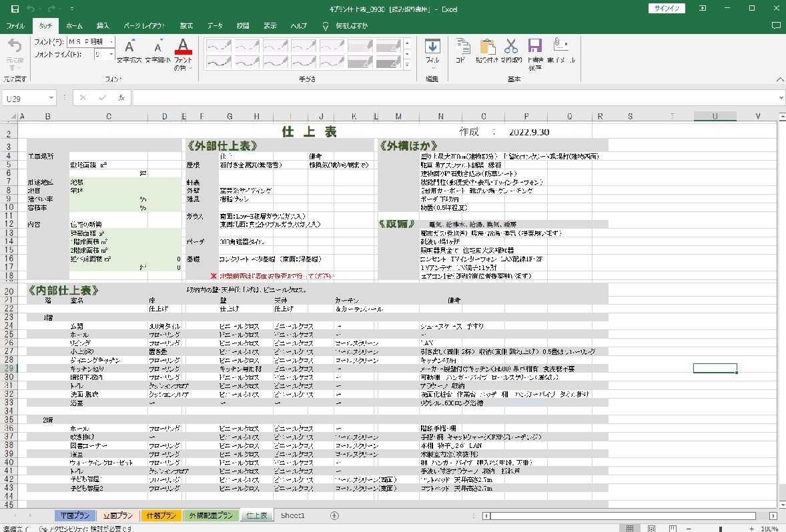
Task: Collapse the ribbon using the chevron
Action: click(x=779, y=79)
